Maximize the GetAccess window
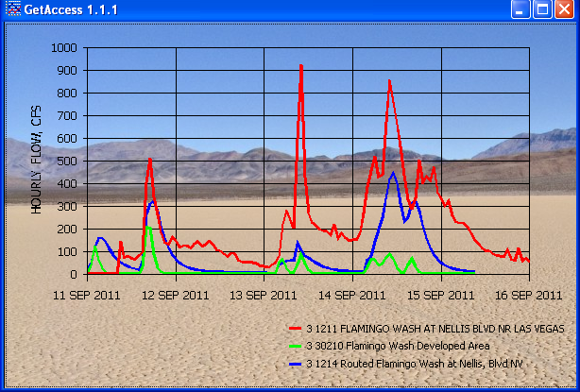The image size is (580, 392). [543, 9]
